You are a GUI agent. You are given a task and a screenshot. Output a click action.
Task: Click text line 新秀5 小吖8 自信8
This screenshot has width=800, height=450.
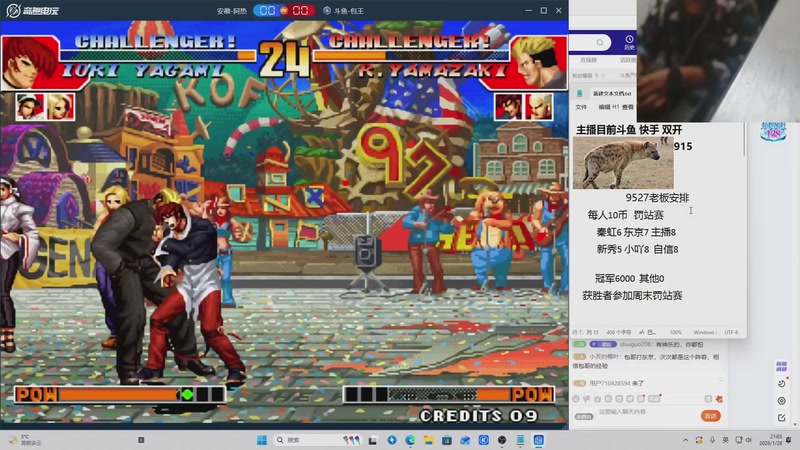pyautogui.click(x=637, y=249)
